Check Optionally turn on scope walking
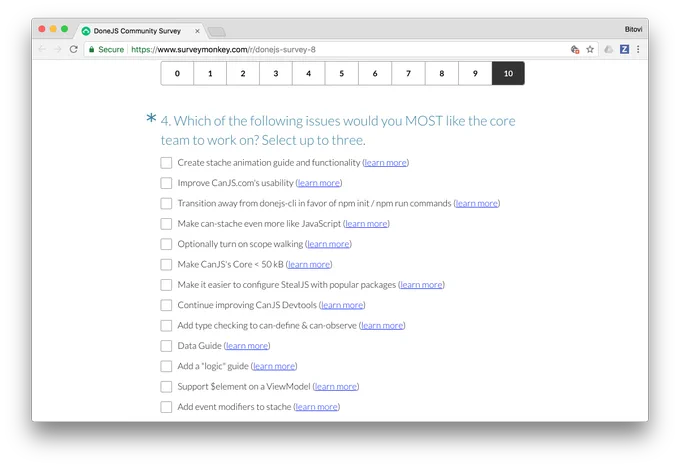This screenshot has height=467, width=680. coord(166,244)
